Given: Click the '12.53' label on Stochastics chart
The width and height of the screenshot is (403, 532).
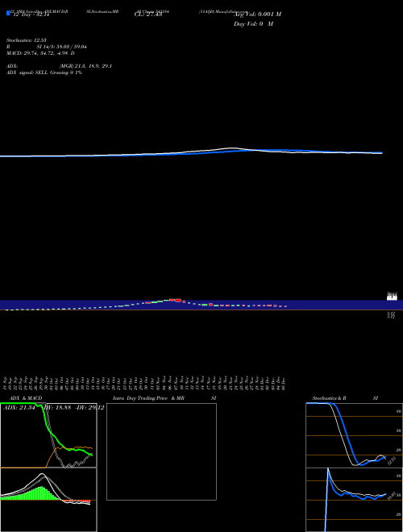Looking at the screenshot, I should pos(392,461).
